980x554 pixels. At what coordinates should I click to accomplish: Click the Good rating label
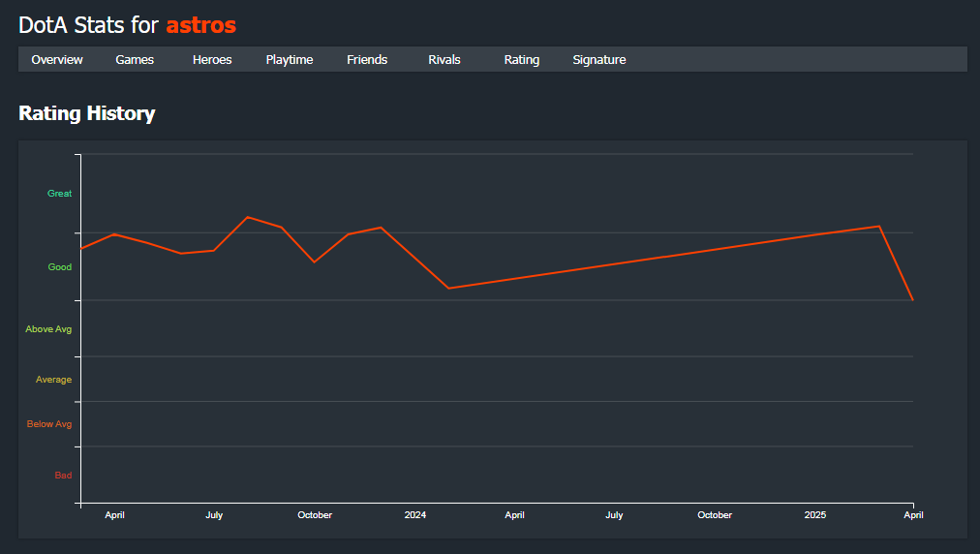tap(59, 267)
